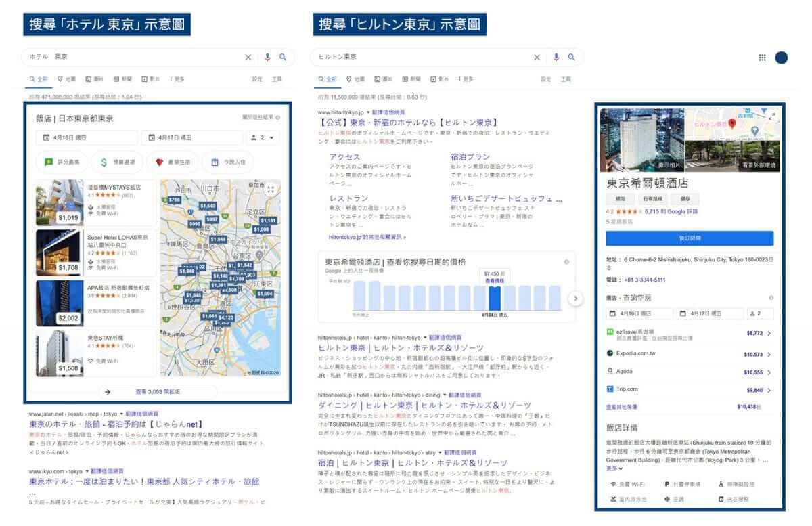Open the 宿泊プラン sitelink

point(470,157)
